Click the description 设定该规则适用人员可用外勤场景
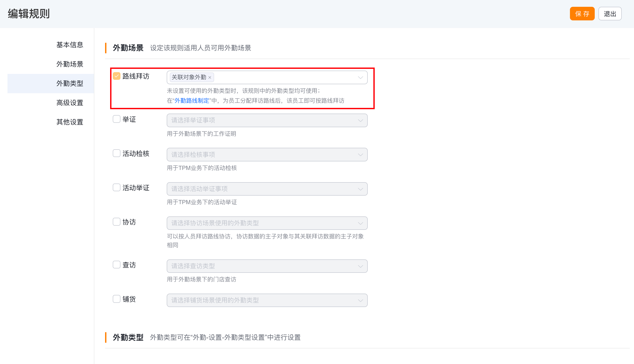 [x=201, y=48]
